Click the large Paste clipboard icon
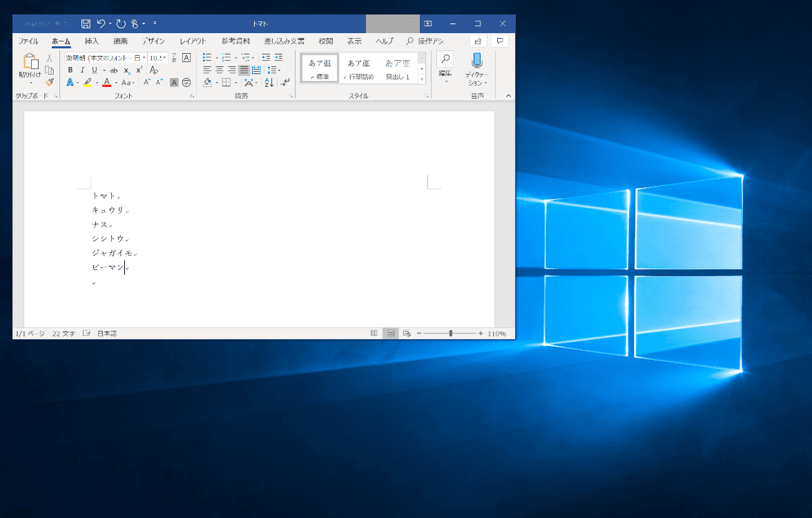Image resolution: width=812 pixels, height=518 pixels. click(30, 61)
